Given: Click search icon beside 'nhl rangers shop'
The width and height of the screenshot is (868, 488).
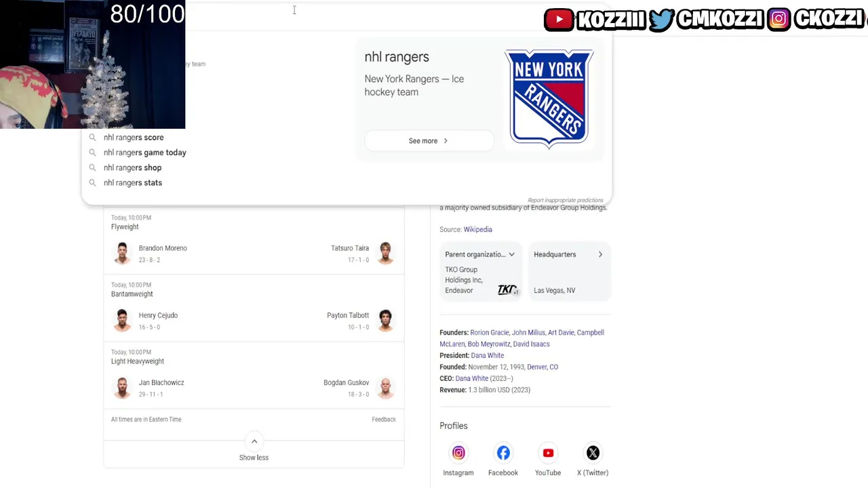Looking at the screenshot, I should [92, 167].
